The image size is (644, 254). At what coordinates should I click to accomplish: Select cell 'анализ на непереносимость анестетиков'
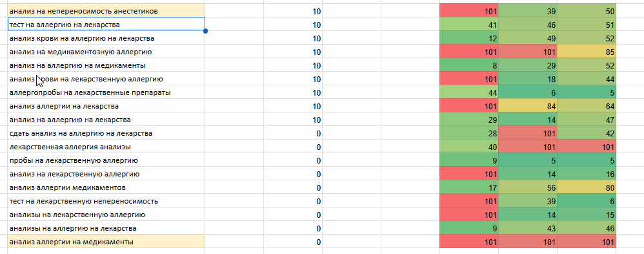pos(106,11)
